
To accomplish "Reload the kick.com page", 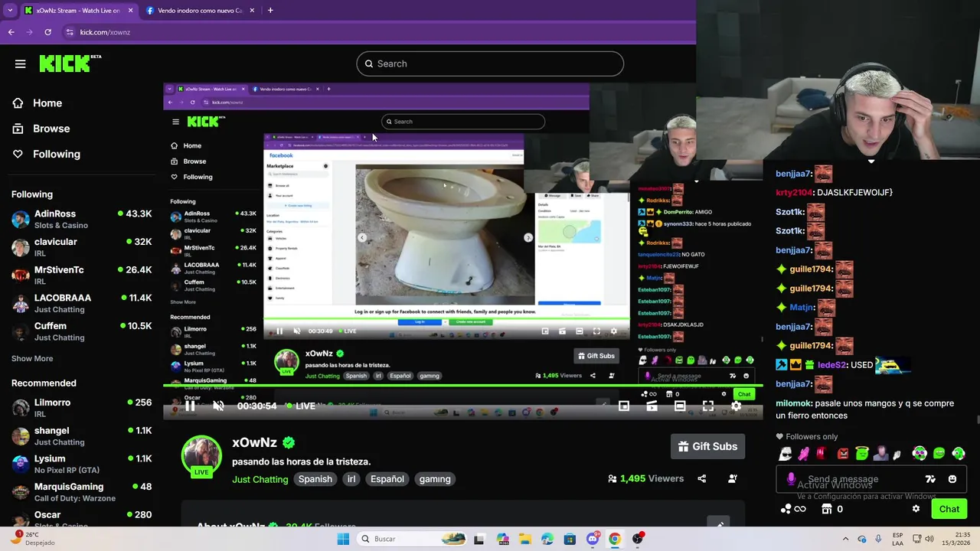I will pos(47,32).
